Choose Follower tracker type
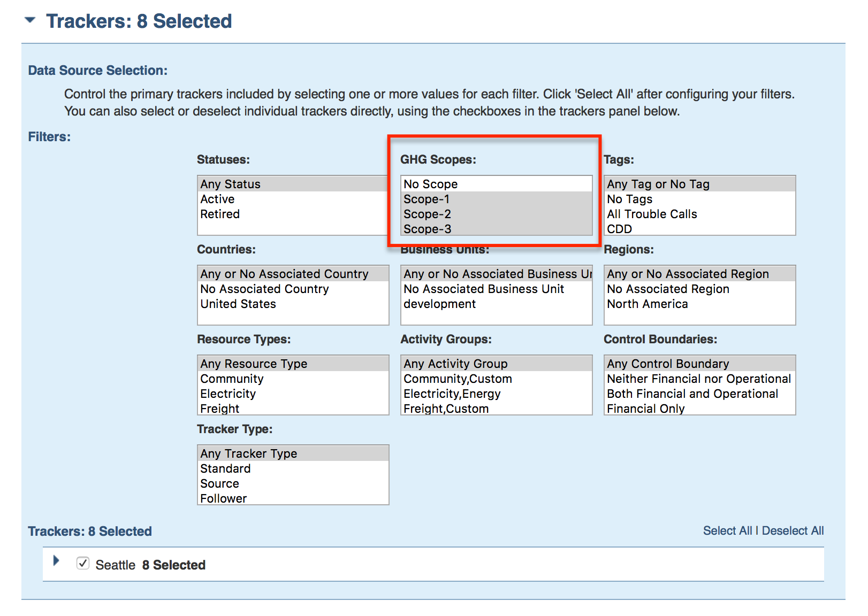This screenshot has width=868, height=616. click(x=223, y=498)
